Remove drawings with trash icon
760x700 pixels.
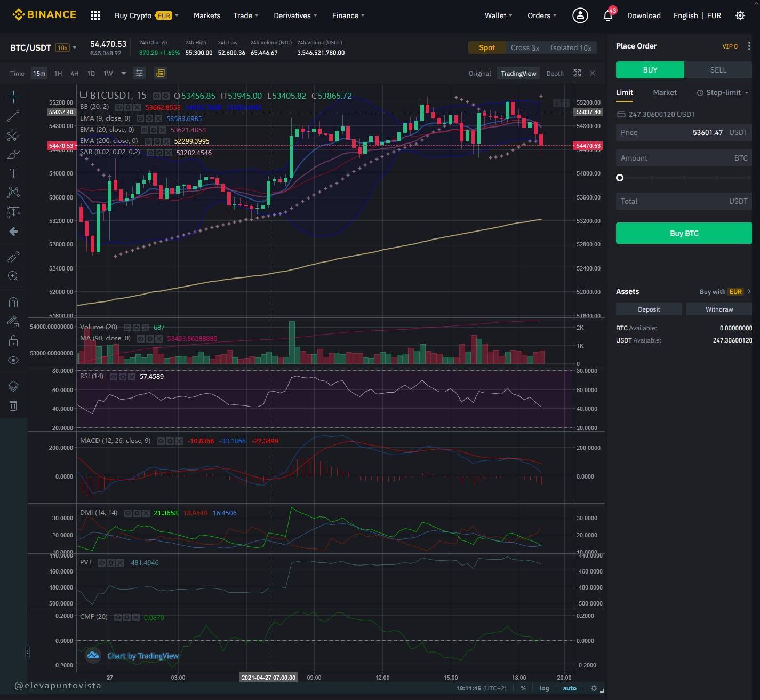click(13, 406)
